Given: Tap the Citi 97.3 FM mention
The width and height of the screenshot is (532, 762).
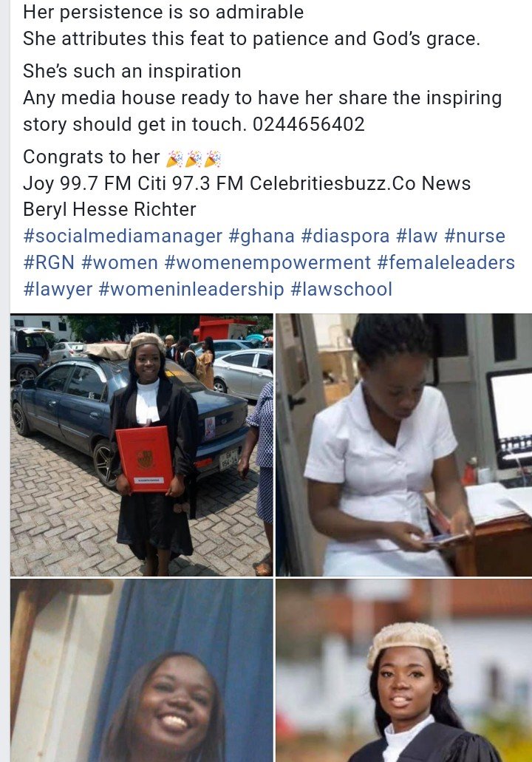Looking at the screenshot, I should pos(191,184).
